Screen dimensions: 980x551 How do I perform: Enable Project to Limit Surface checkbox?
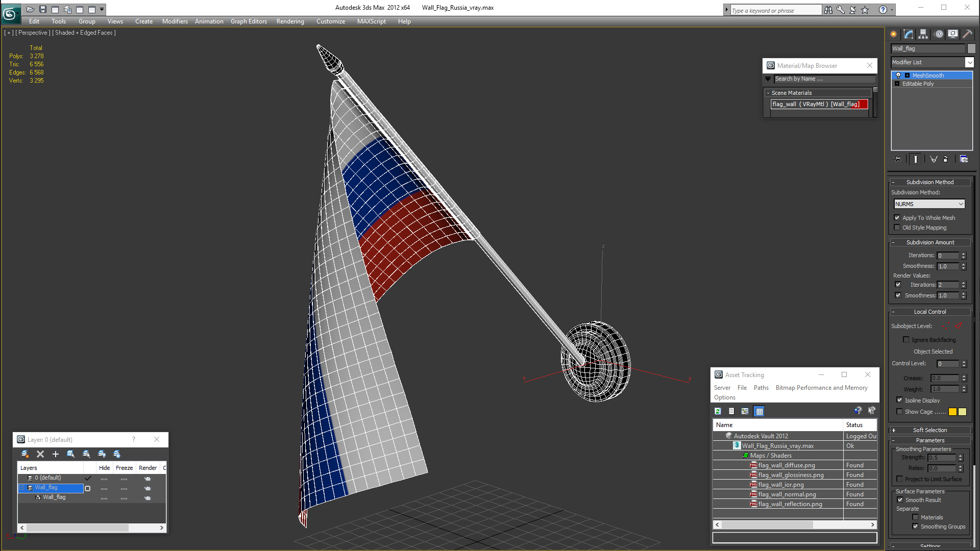coord(900,479)
